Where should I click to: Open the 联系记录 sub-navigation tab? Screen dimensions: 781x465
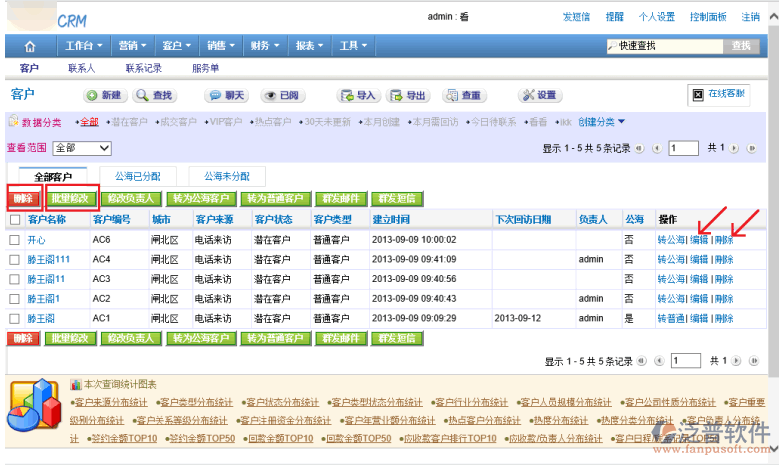tap(143, 68)
